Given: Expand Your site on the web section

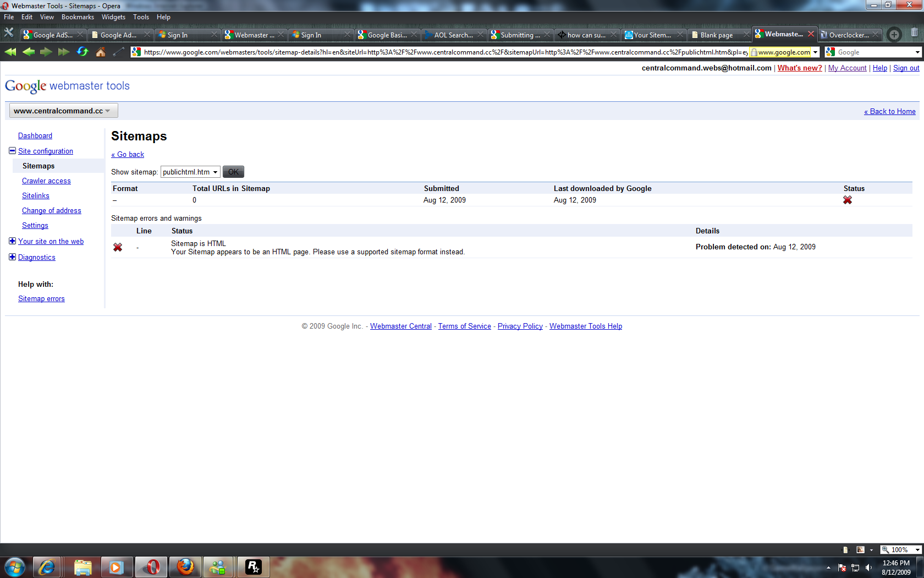Looking at the screenshot, I should 12,241.
